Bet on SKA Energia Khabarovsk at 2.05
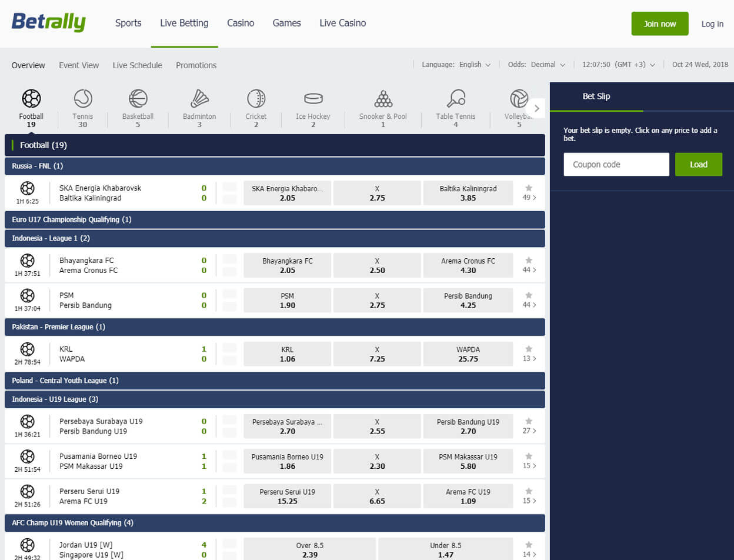The image size is (734, 560). click(x=288, y=193)
